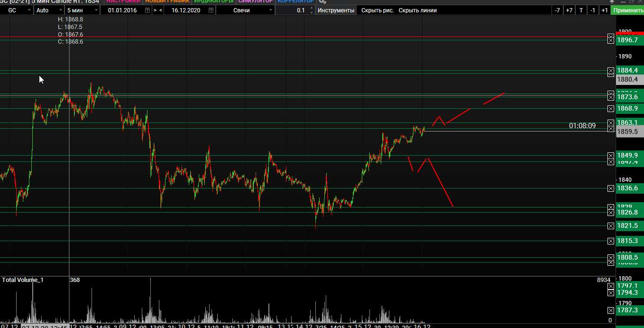Viewport: 644px width, 328px height.
Task: Remove the 1821.5 level line
Action: [x=611, y=226]
